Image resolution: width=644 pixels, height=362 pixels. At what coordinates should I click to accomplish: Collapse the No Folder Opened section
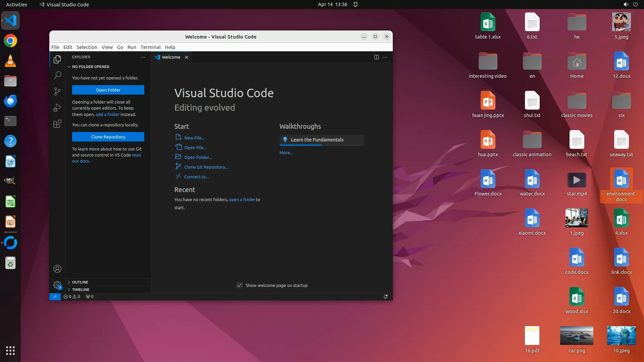(x=69, y=67)
